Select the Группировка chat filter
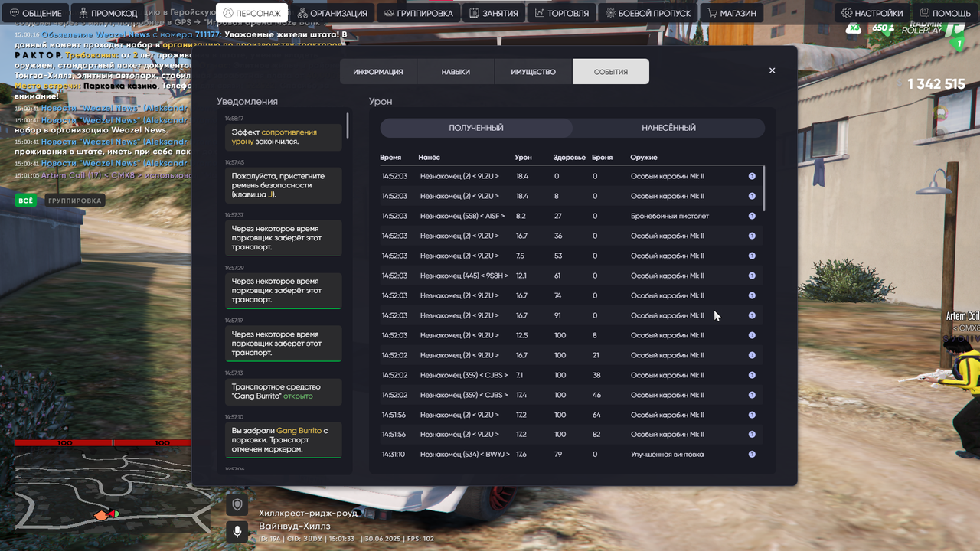This screenshot has width=980, height=551. [74, 201]
